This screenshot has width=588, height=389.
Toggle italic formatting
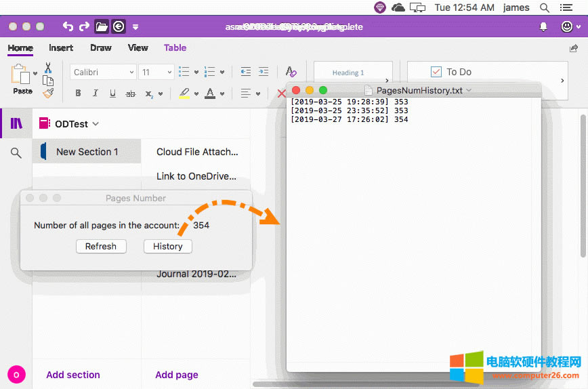(95, 94)
